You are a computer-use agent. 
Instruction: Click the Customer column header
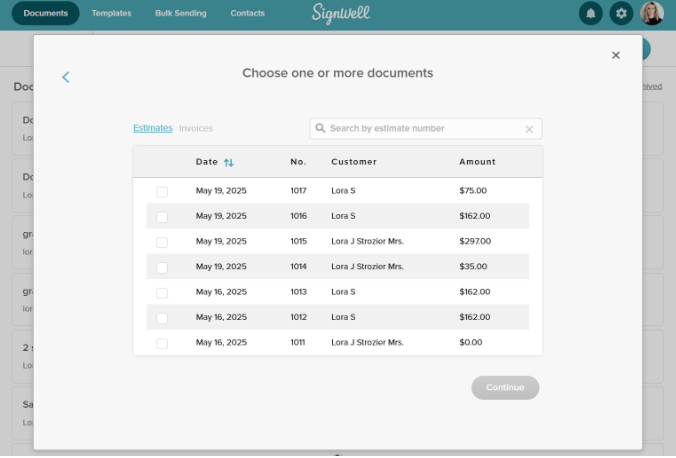[x=354, y=162]
